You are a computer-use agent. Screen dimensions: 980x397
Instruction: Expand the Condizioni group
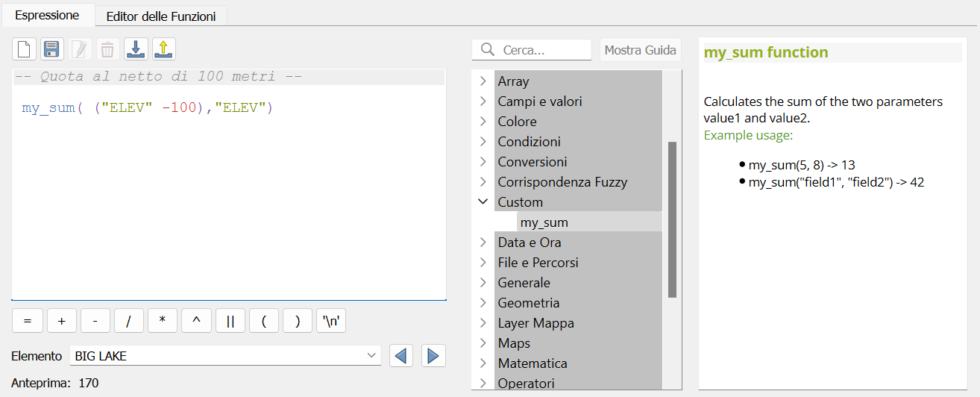coord(483,142)
